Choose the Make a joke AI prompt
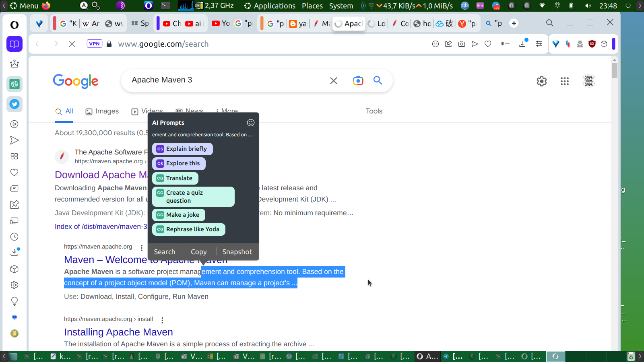This screenshot has height=362, width=644. (x=179, y=215)
